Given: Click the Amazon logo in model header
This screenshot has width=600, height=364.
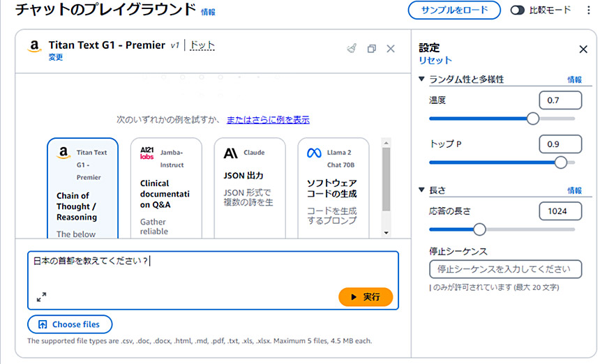Looking at the screenshot, I should 34,47.
